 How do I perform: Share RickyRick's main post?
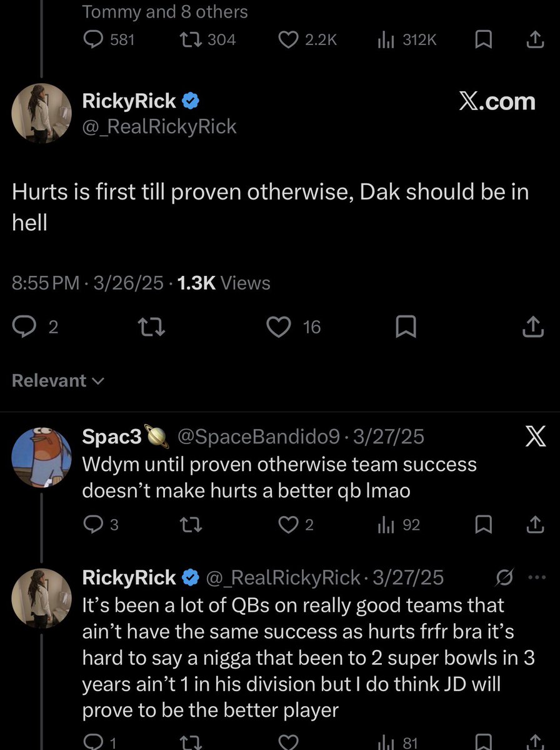point(533,327)
